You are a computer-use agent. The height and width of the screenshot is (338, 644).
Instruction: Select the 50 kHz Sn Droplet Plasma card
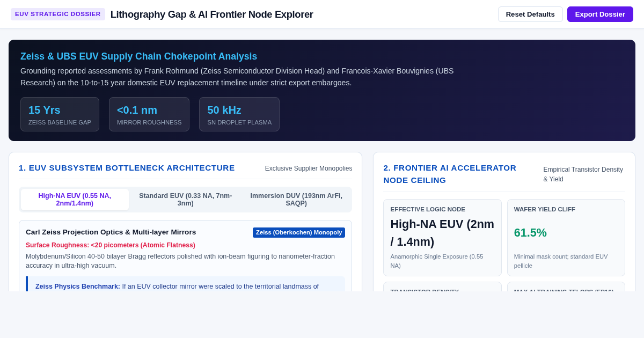coord(239,114)
